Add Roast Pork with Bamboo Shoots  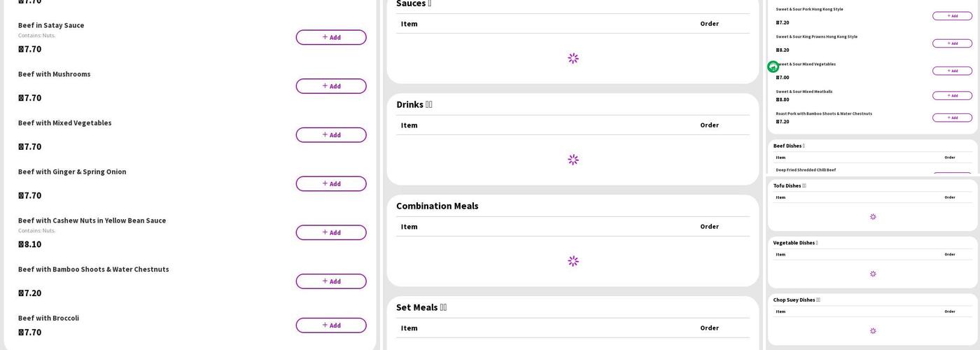[952, 118]
